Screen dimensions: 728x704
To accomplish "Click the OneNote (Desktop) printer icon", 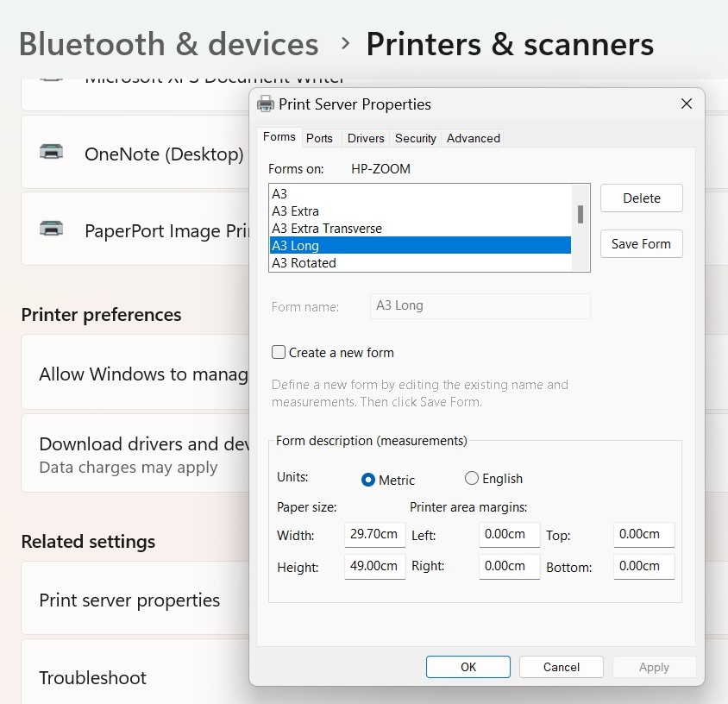I will click(x=53, y=151).
